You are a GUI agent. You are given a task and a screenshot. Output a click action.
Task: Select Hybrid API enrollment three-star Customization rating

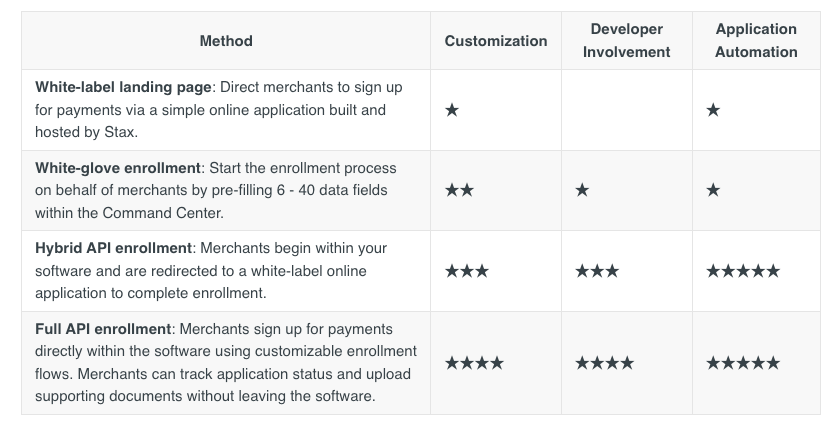point(466,271)
